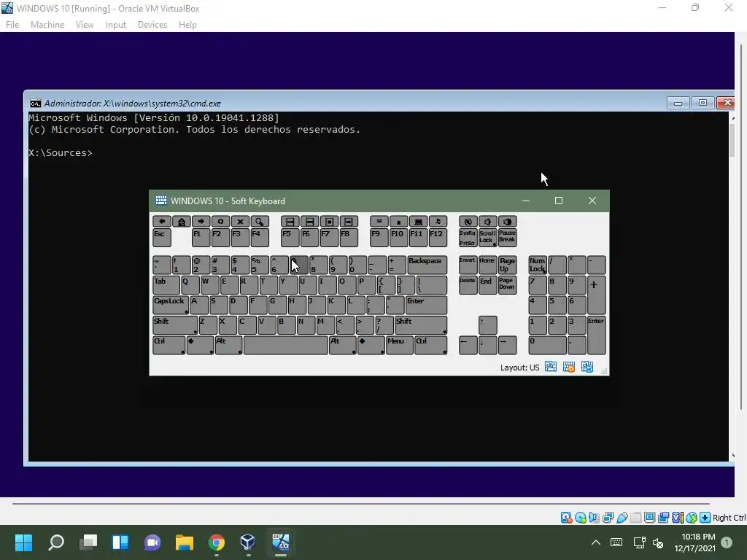Open File Explorer from the taskbar
This screenshot has width=747, height=560.
185,542
